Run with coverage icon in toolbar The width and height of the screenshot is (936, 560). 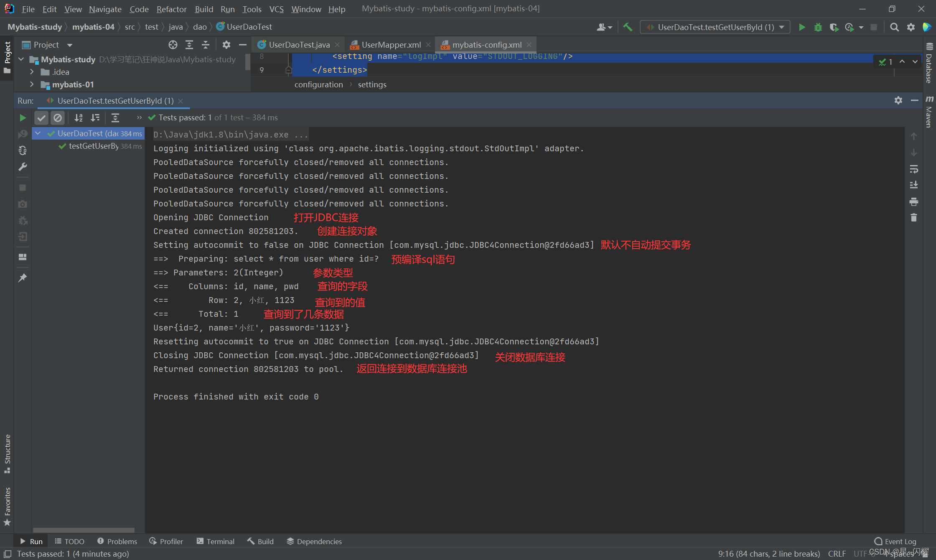coord(834,27)
